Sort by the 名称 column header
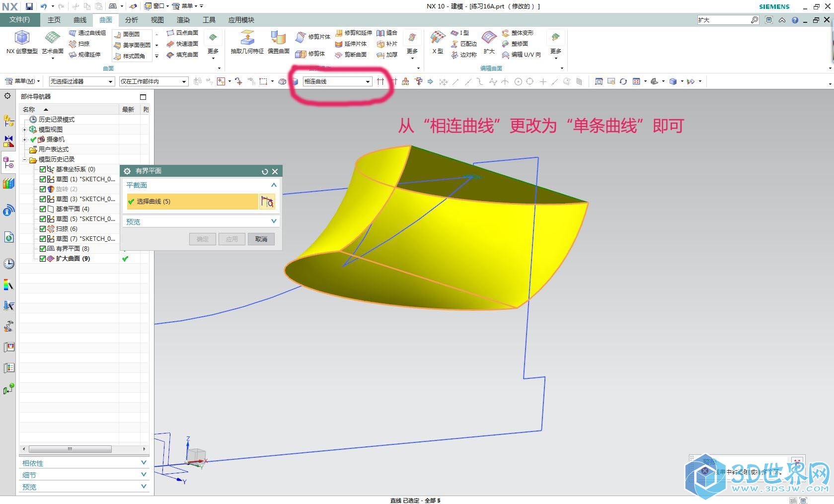The width and height of the screenshot is (834, 504). 70,109
